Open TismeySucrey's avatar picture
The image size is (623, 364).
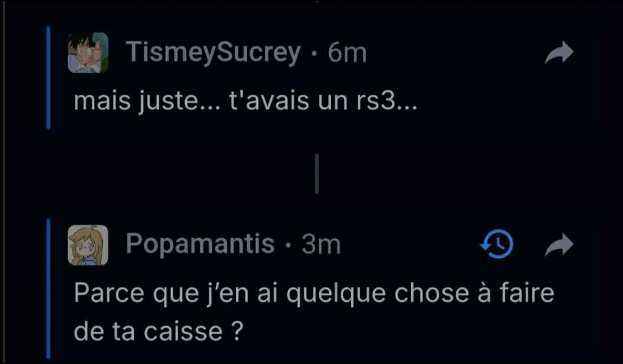(88, 53)
